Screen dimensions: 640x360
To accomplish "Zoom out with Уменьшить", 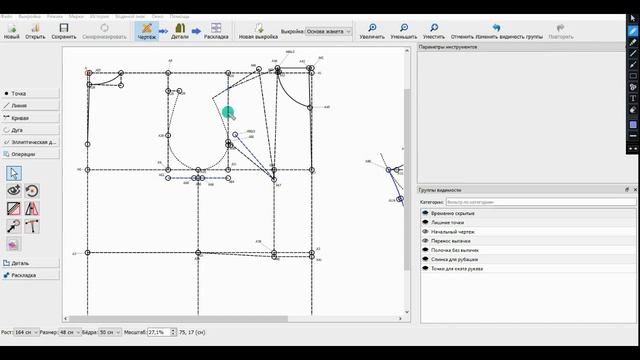I will pyautogui.click(x=404, y=31).
